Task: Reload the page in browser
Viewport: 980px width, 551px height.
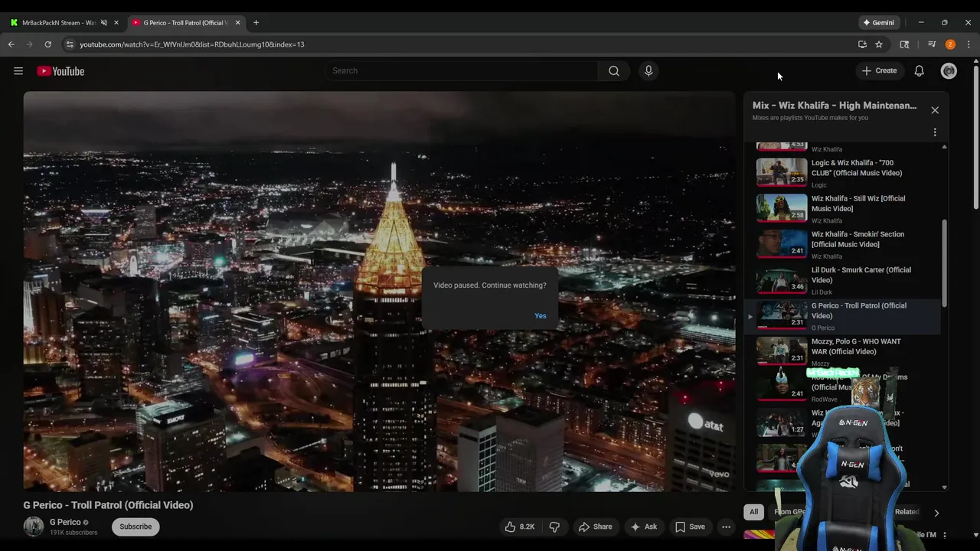Action: tap(47, 44)
